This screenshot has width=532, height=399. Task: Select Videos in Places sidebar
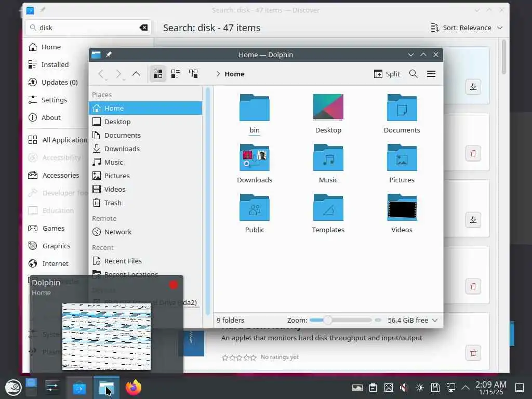click(x=145, y=189)
